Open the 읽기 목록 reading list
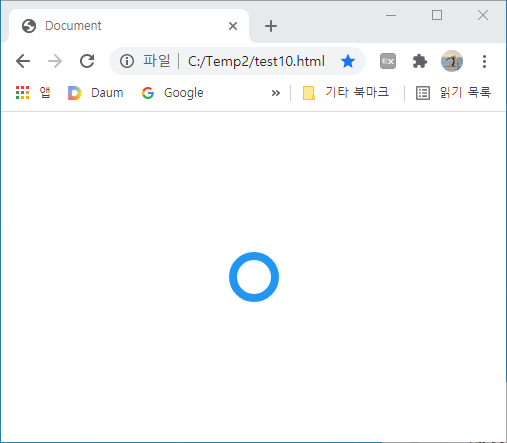The image size is (507, 443). tap(453, 92)
